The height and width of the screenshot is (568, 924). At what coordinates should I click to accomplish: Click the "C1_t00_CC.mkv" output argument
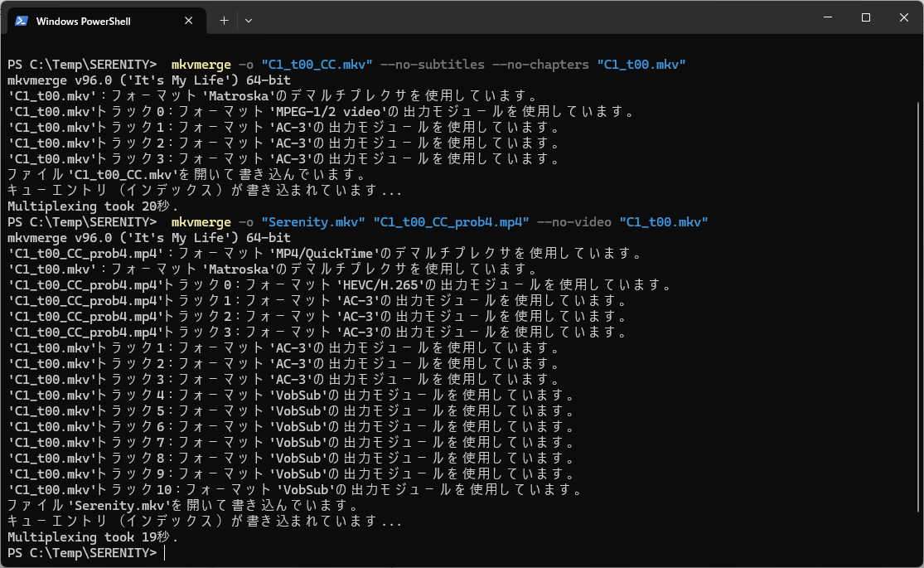click(x=317, y=65)
